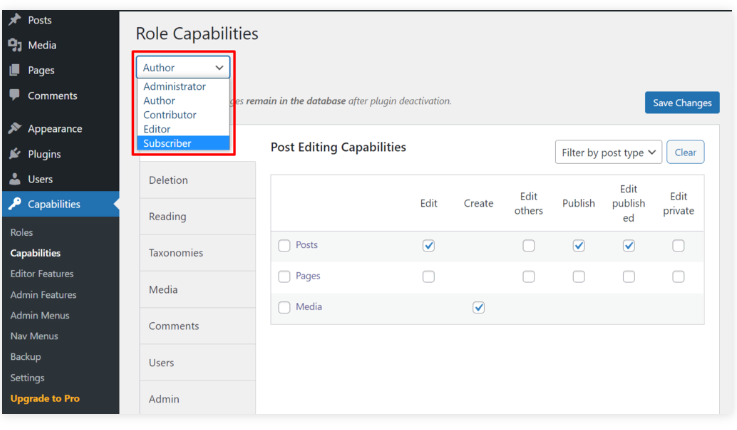Switch to the Comments capabilities tab
The width and height of the screenshot is (737, 430).
[x=197, y=326]
